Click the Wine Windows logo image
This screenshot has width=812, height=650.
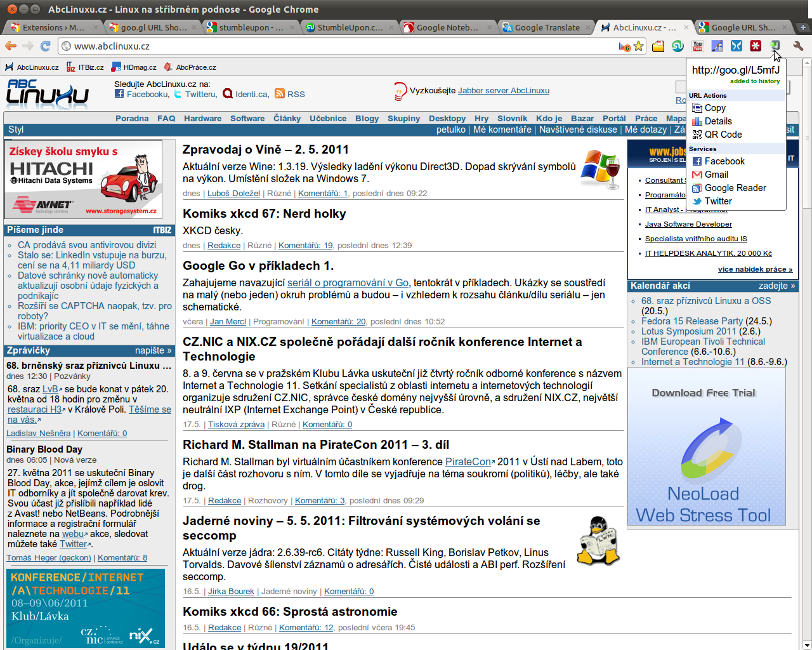point(600,169)
